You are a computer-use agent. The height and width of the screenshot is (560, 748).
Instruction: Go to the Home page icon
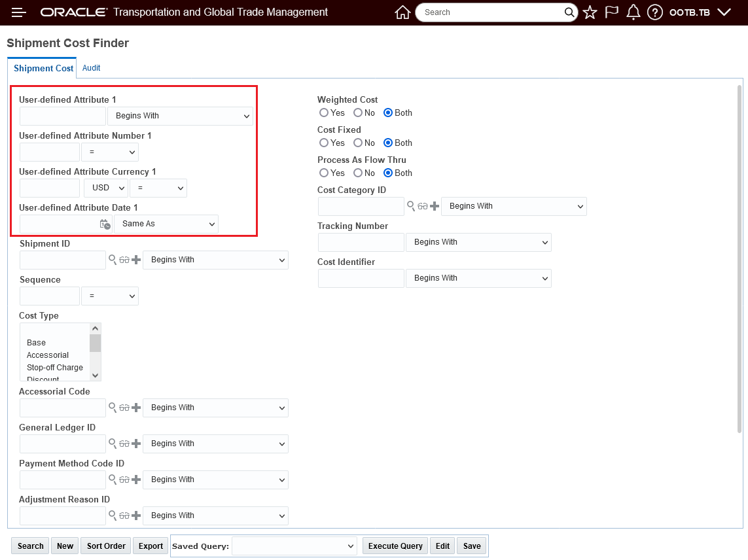click(x=402, y=12)
